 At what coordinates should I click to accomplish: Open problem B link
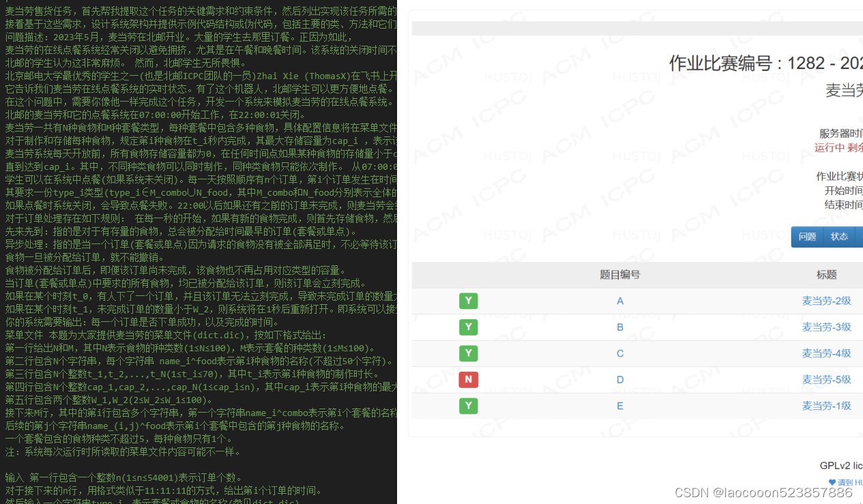619,327
